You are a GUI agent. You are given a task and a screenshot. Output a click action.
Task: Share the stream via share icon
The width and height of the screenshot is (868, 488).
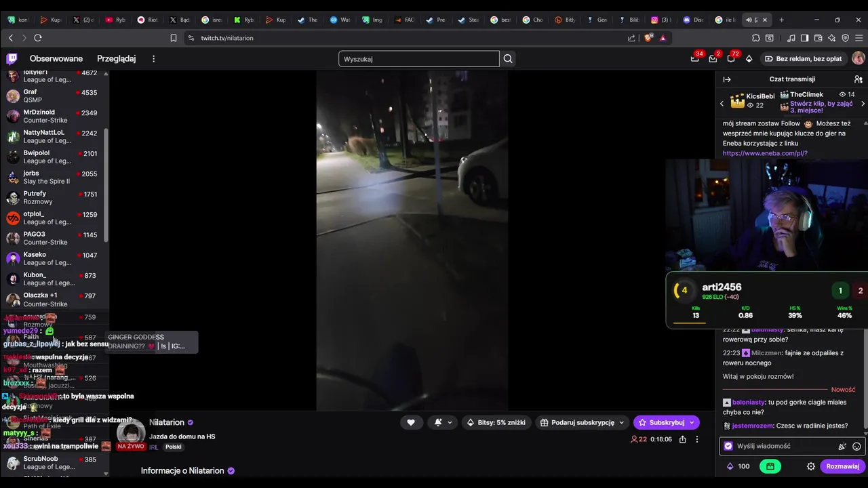click(682, 439)
